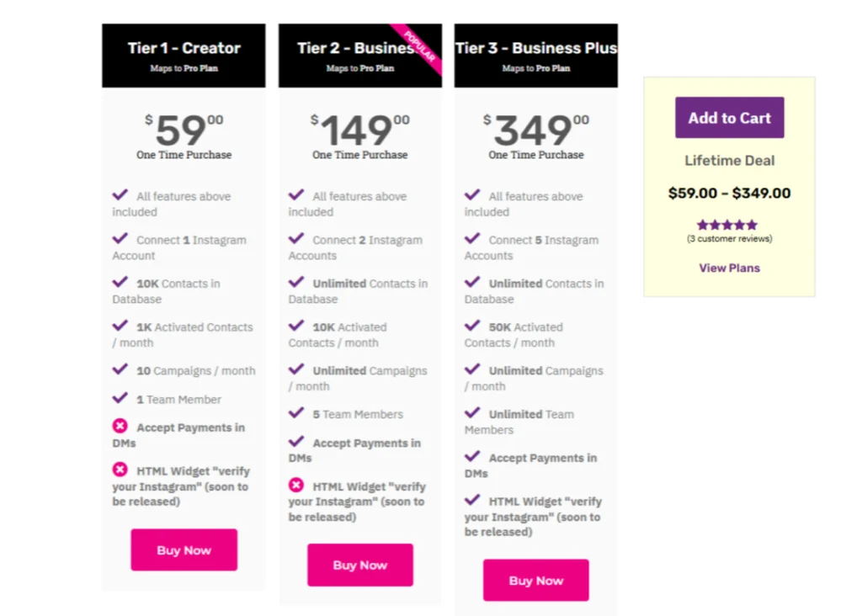Viewport: 862px width, 616px height.
Task: Click the checkmark beside 10K Contacts in Database
Action: pyautogui.click(x=120, y=282)
